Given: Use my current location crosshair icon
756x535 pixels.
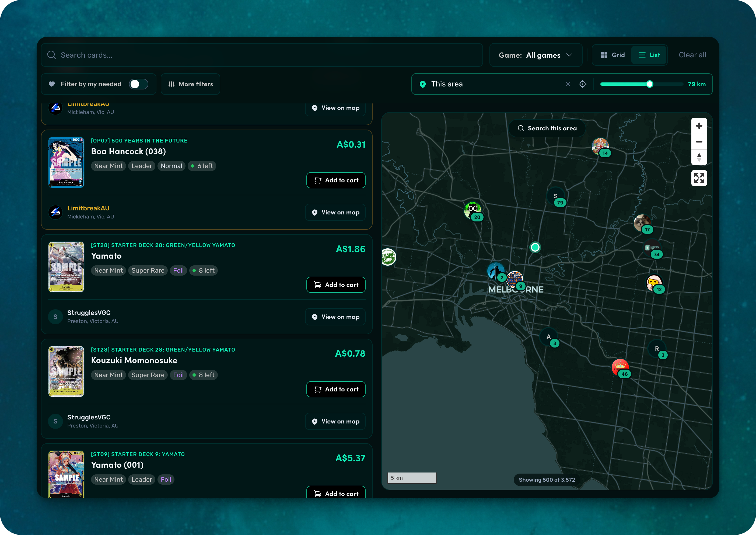Looking at the screenshot, I should tap(582, 84).
